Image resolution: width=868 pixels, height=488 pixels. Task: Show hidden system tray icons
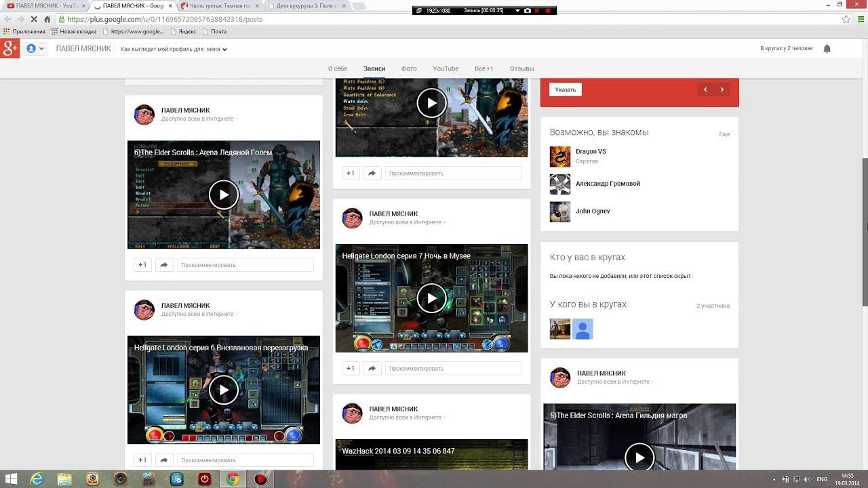(774, 479)
